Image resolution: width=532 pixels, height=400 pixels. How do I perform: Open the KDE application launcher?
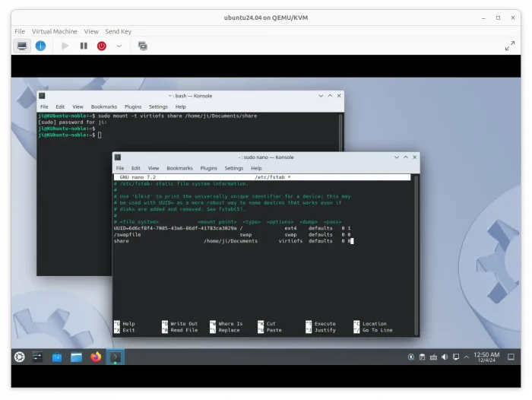coord(19,357)
